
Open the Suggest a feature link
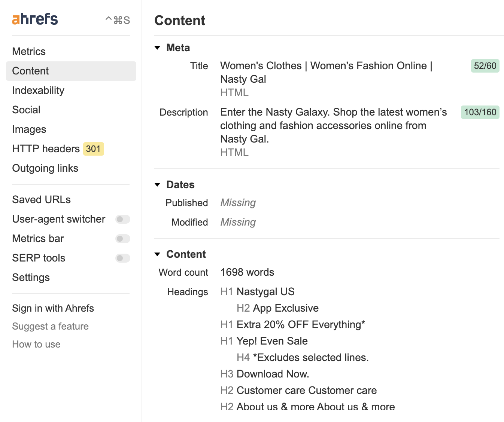tap(50, 326)
